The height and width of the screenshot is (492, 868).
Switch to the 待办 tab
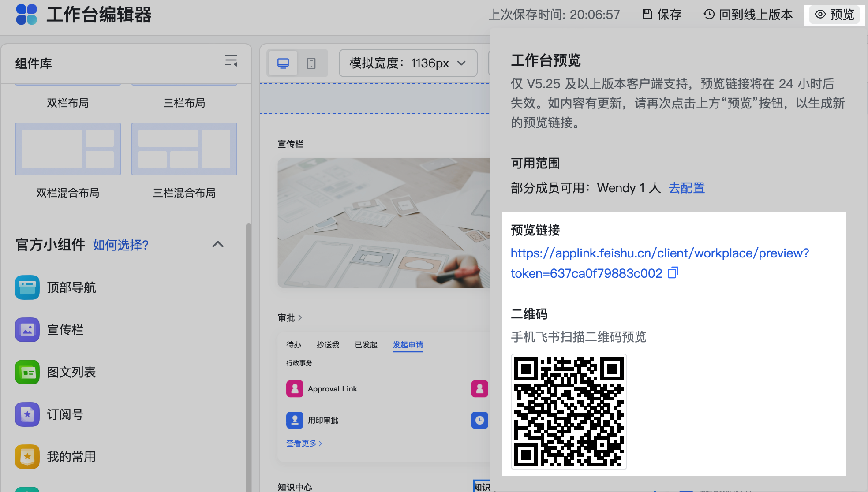[x=294, y=345]
